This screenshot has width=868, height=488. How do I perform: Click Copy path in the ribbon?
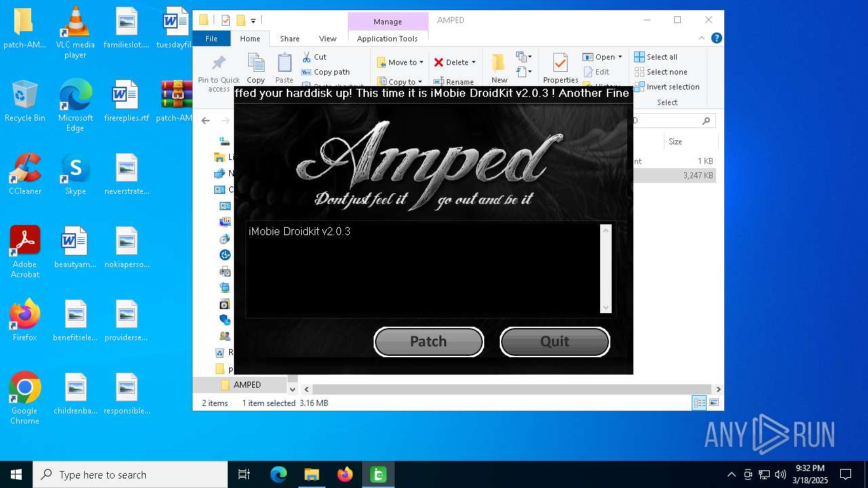[x=325, y=72]
